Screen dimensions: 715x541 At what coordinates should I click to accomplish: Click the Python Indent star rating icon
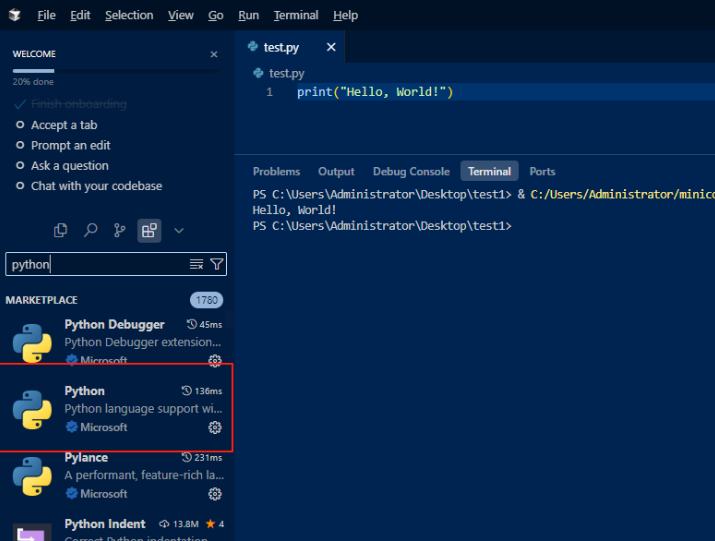[210, 524]
